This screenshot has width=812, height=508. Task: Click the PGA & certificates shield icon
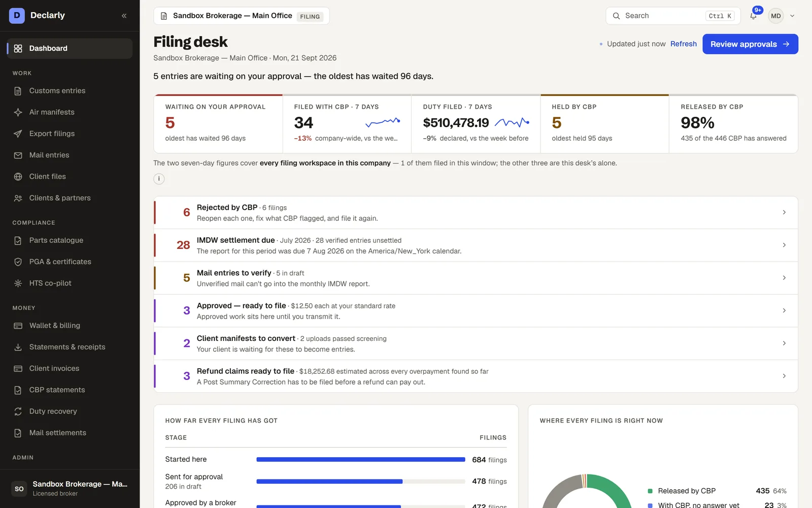[18, 262]
